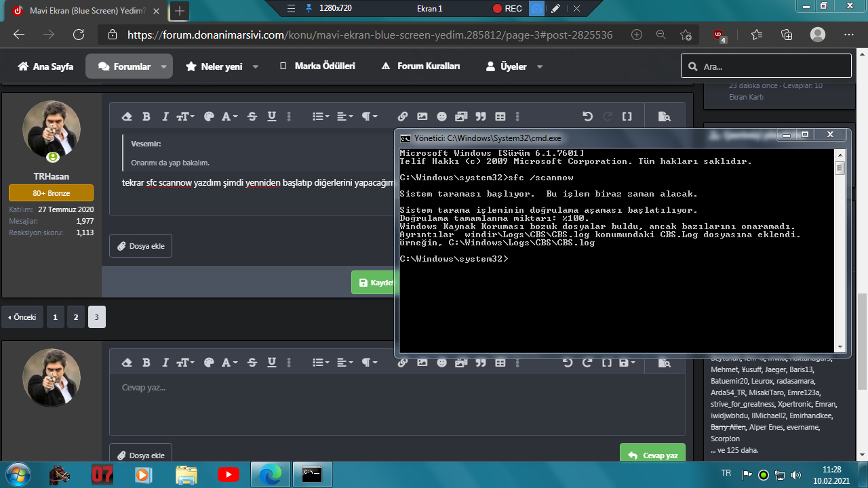The width and height of the screenshot is (868, 488).
Task: Expand the font size dropdown in the upper editor
Action: pos(185,117)
